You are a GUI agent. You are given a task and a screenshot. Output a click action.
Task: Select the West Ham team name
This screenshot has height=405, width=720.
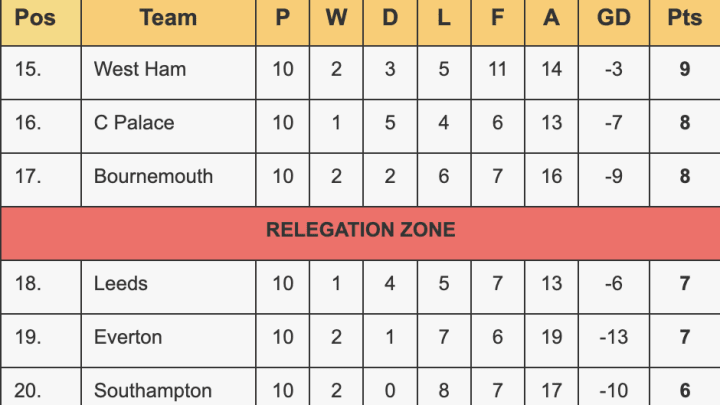140,70
